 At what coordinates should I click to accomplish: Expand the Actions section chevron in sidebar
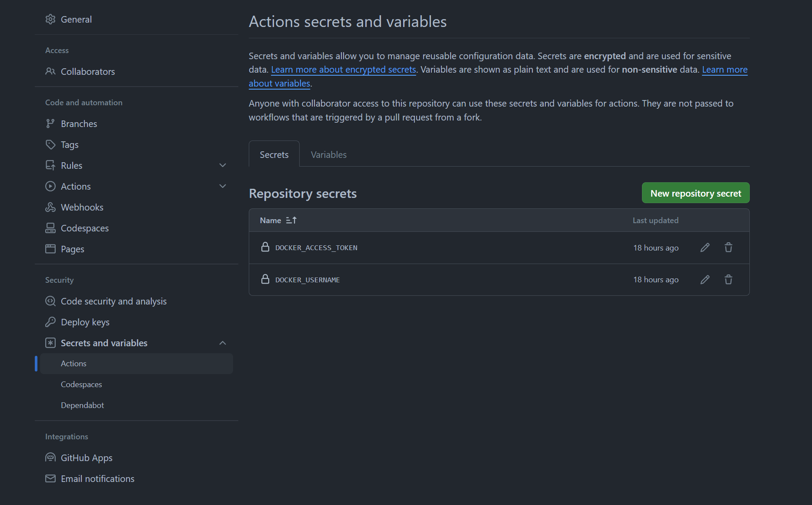[x=223, y=186]
